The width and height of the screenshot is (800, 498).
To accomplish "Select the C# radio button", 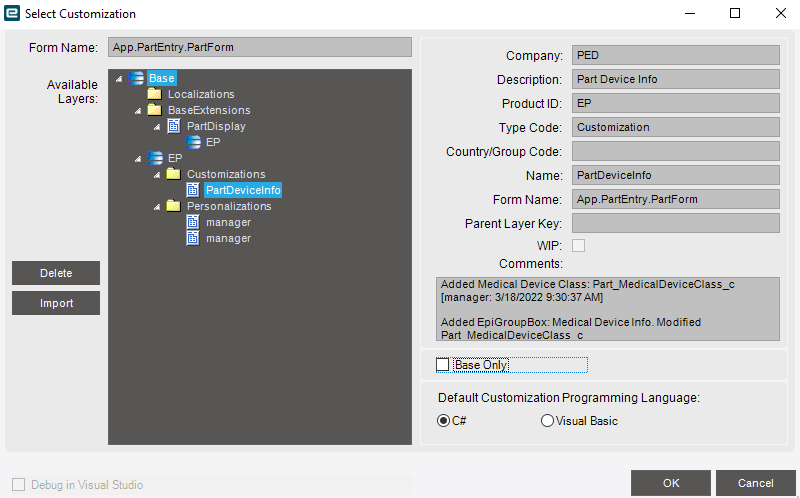I will (x=443, y=420).
